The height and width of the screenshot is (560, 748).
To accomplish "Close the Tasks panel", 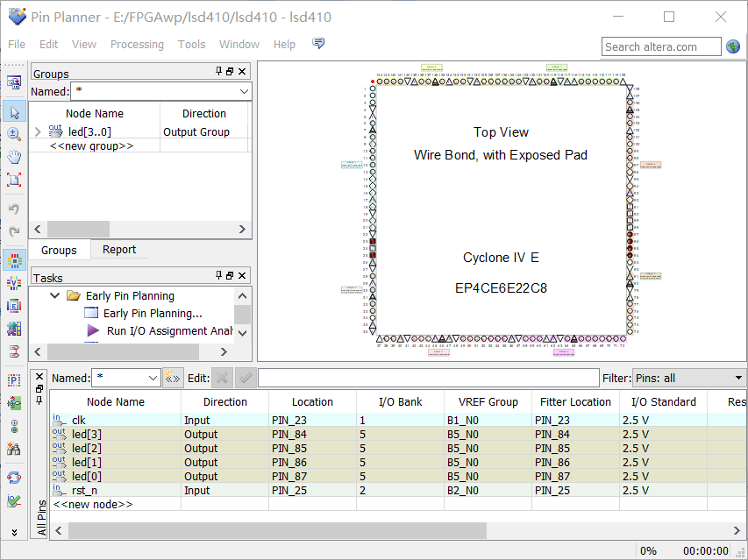I will coord(242,275).
